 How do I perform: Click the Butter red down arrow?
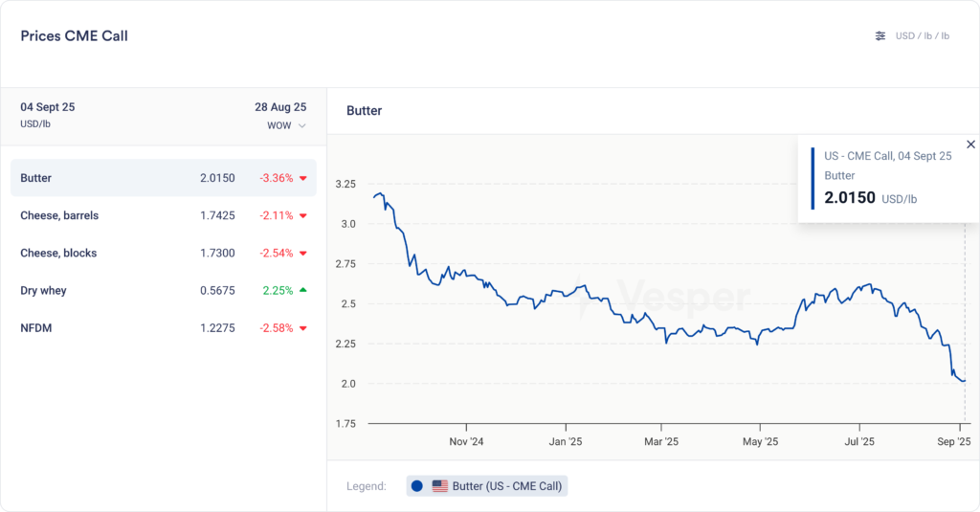pyautogui.click(x=302, y=178)
